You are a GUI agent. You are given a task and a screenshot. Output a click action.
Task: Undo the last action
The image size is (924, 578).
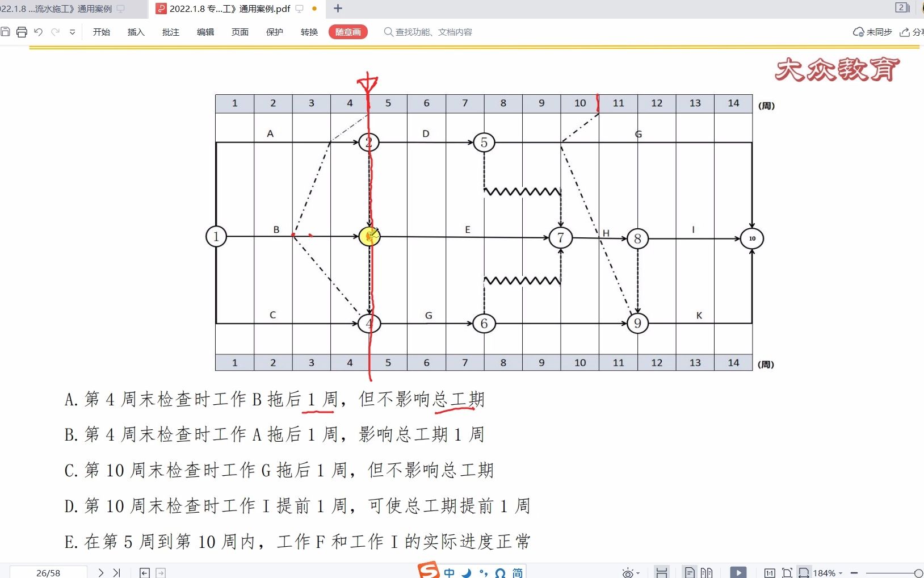[x=39, y=32]
